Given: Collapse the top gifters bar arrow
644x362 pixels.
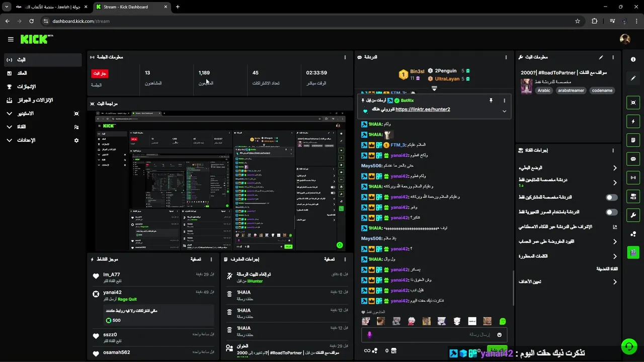Looking at the screenshot, I should click(434, 88).
